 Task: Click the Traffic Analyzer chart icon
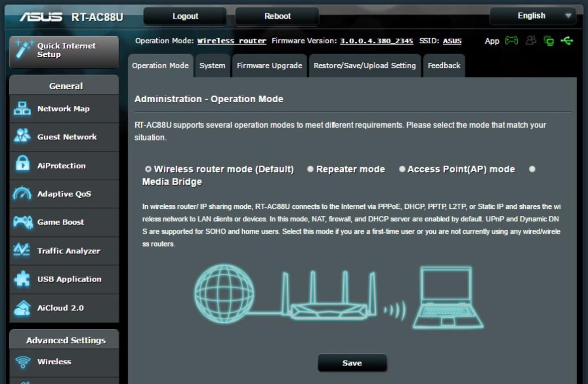(x=22, y=250)
